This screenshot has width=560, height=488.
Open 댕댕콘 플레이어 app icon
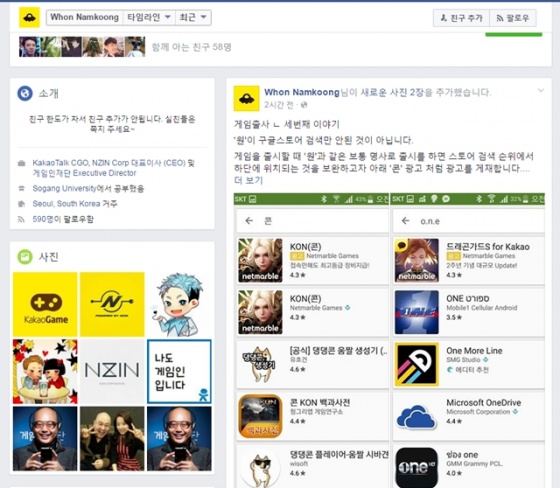point(260,468)
